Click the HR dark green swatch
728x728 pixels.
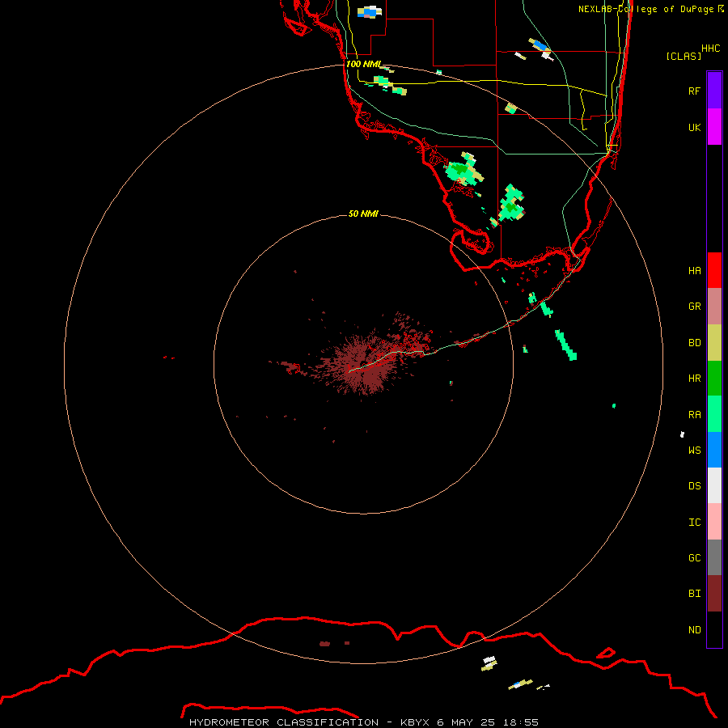tap(714, 379)
